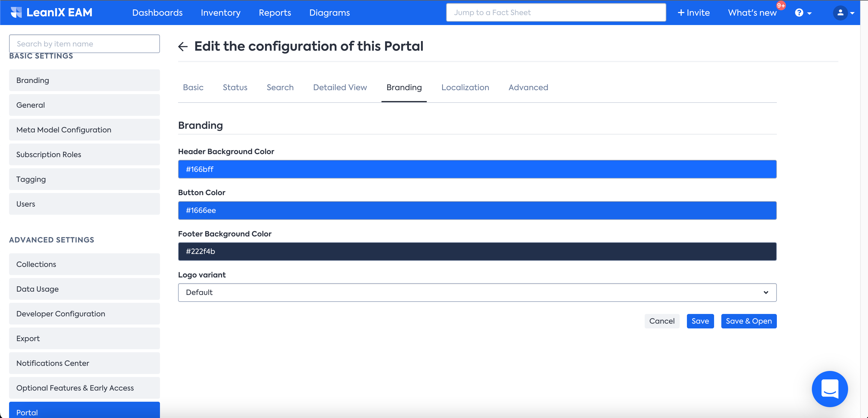The height and width of the screenshot is (418, 868).
Task: Open the Advanced tab
Action: 528,87
